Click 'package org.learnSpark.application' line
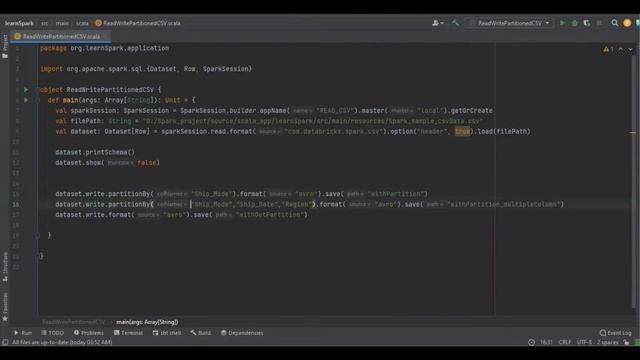Image resolution: width=640 pixels, height=360 pixels. click(104, 48)
